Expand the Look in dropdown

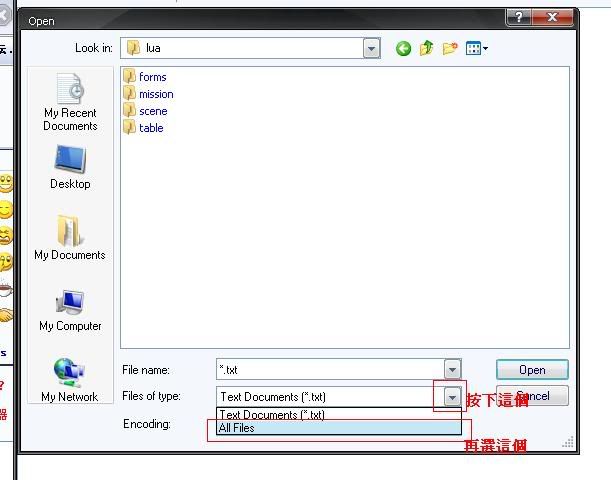372,48
